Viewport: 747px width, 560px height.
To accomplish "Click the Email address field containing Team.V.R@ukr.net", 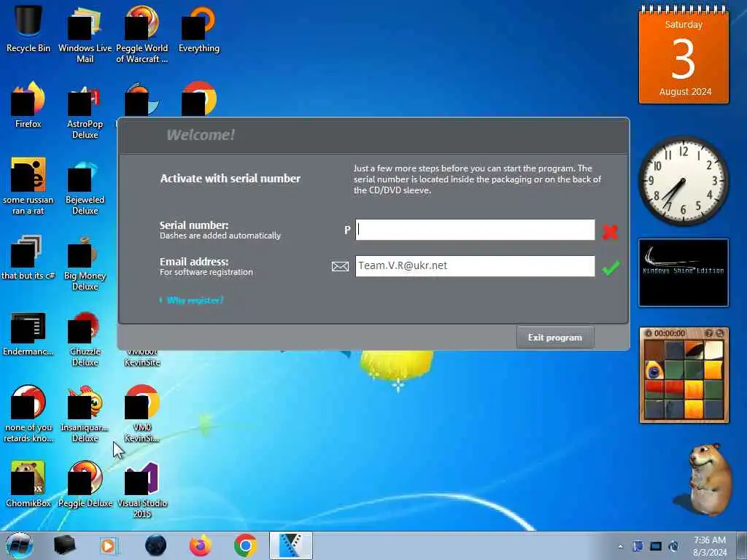I will (x=475, y=265).
